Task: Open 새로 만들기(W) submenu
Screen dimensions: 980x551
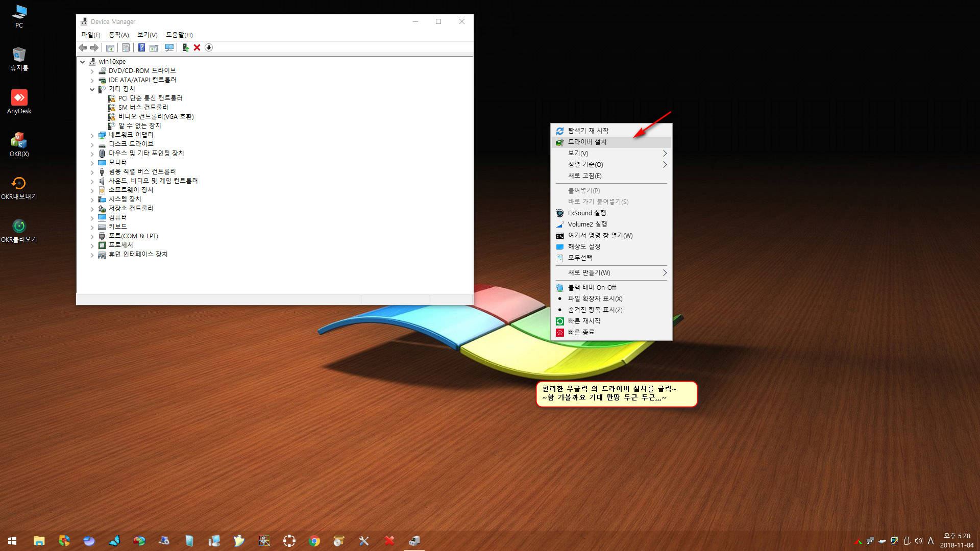Action: tap(611, 273)
